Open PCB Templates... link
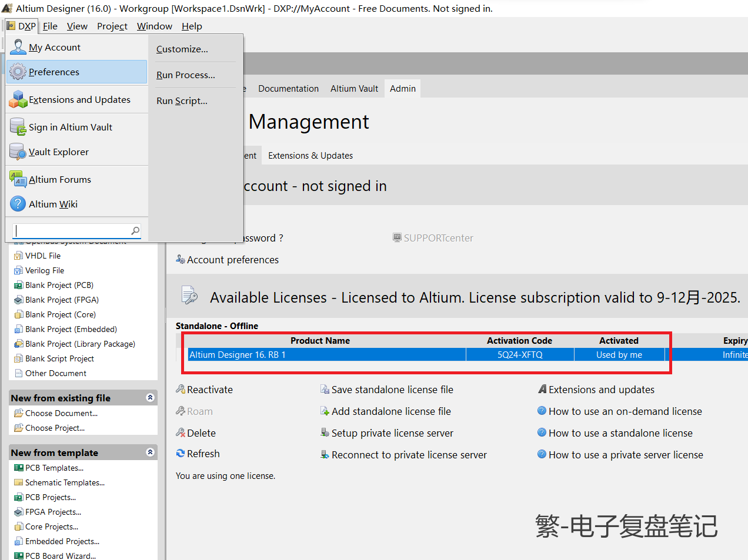748x560 pixels. pos(54,468)
